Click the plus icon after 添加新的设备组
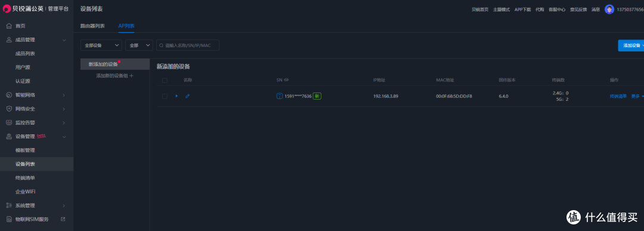Screen dimensions: 644x231 (x=131, y=76)
